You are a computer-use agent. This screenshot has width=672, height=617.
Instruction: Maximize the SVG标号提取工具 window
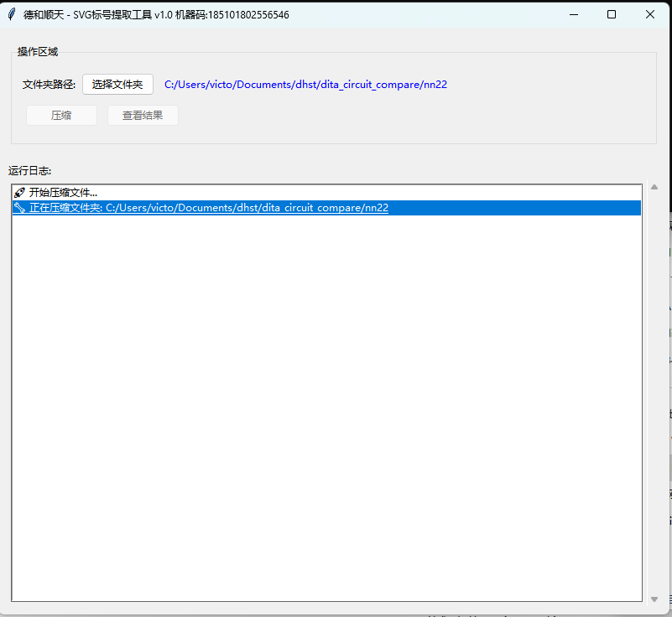tap(612, 14)
